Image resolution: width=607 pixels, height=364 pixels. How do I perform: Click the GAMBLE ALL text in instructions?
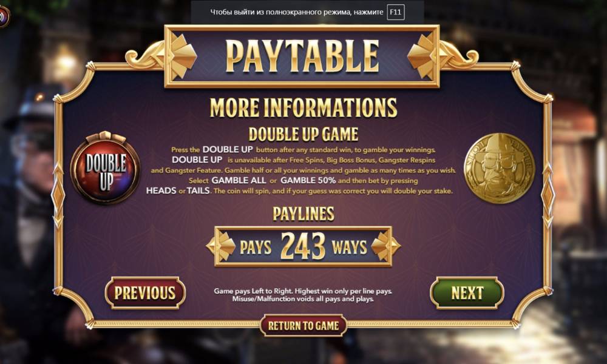point(239,180)
